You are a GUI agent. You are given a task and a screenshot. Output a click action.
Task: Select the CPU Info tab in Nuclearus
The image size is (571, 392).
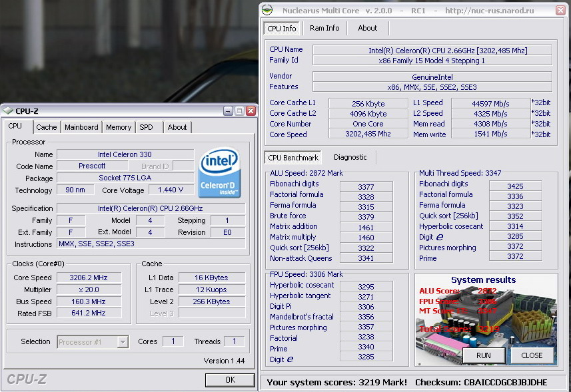[x=281, y=29]
